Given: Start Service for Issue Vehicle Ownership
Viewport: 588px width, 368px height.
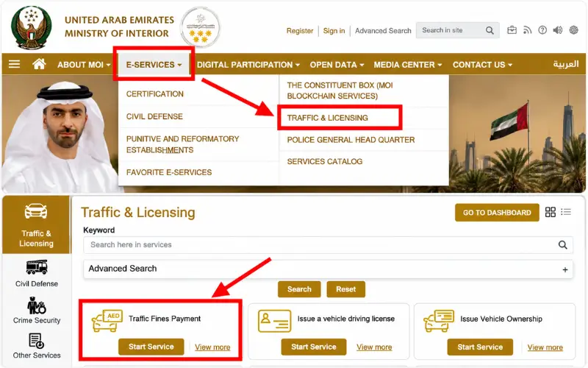Looking at the screenshot, I should coord(480,347).
